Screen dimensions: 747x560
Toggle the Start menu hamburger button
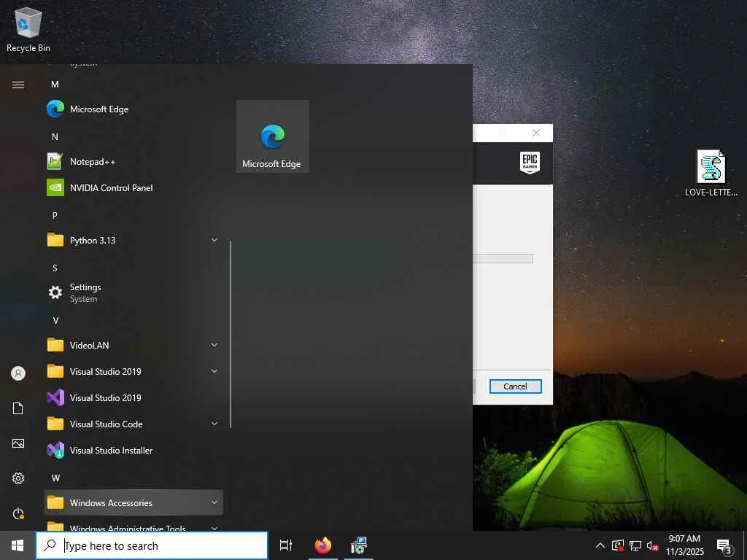point(18,85)
